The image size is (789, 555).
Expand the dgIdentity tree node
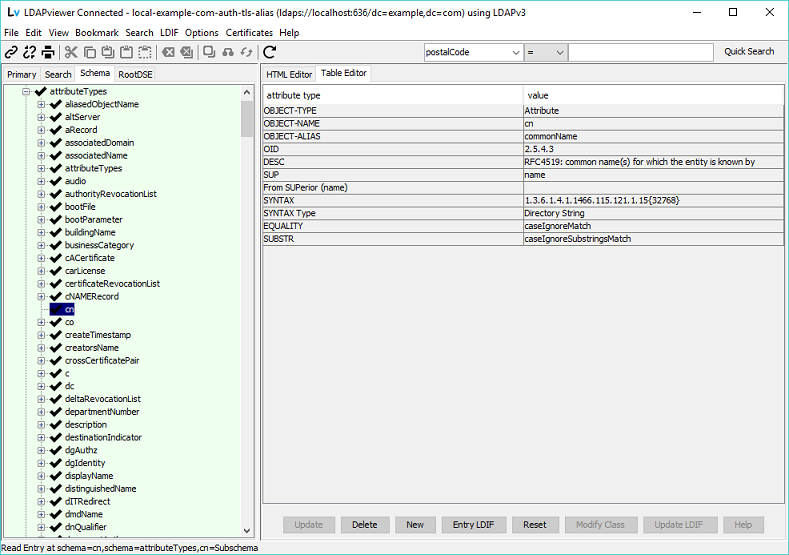point(41,463)
